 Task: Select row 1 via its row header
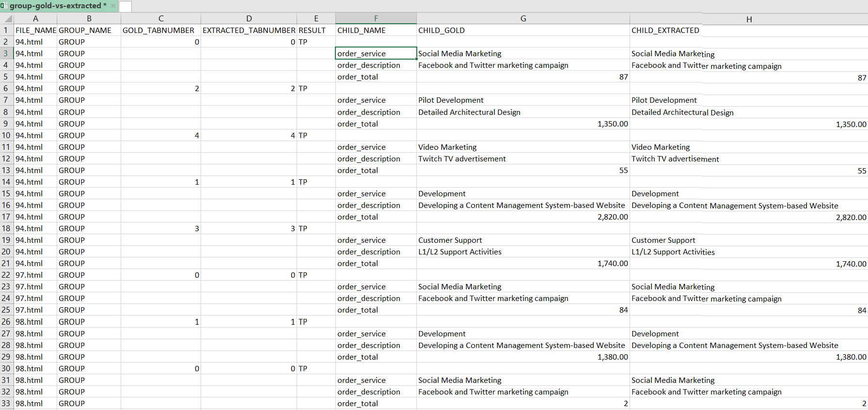[7, 30]
